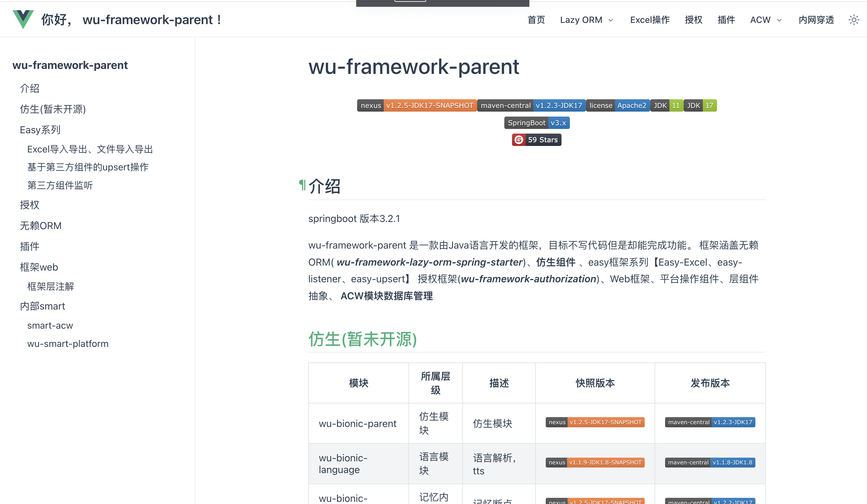Select 授权 in the top navigation bar
Image resolution: width=867 pixels, height=504 pixels.
tap(693, 19)
